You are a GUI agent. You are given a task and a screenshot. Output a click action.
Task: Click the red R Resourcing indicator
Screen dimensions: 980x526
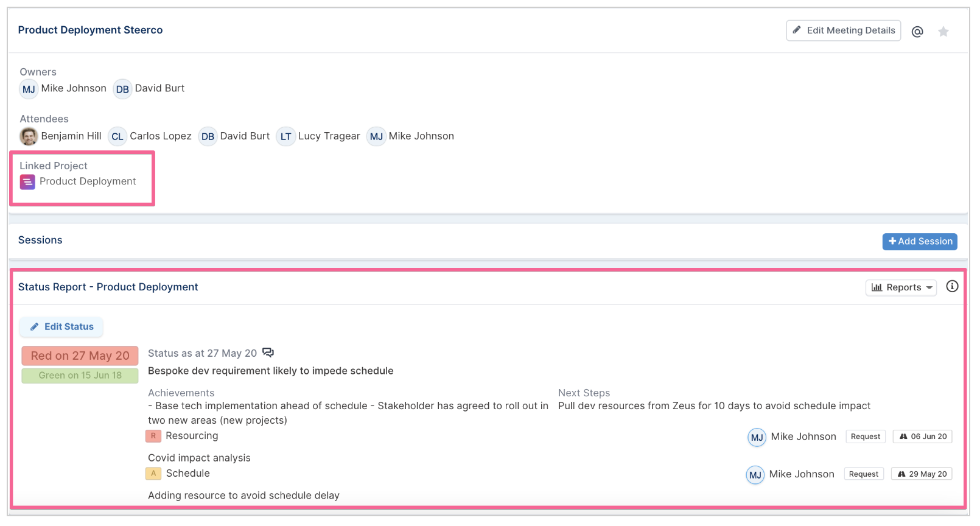click(153, 436)
